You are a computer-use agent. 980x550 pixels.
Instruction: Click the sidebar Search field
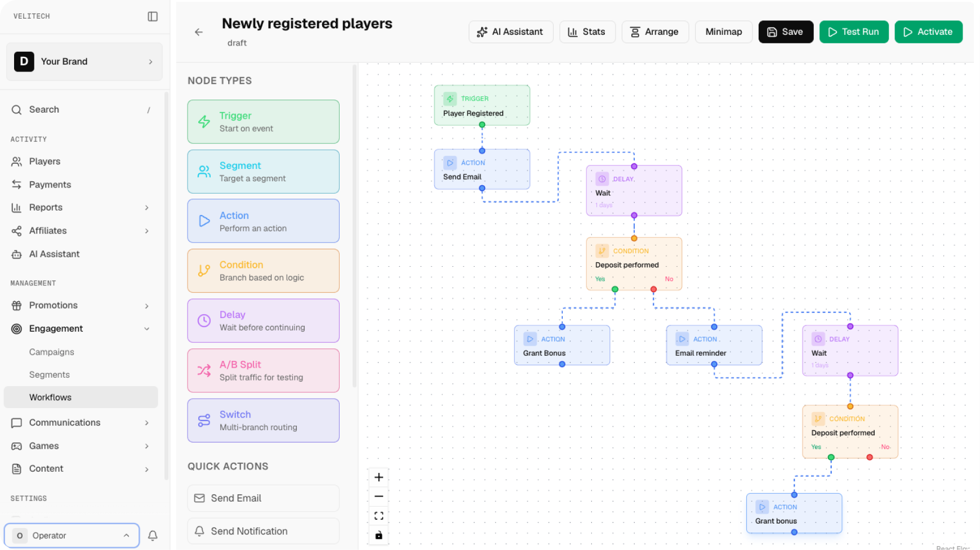point(82,110)
